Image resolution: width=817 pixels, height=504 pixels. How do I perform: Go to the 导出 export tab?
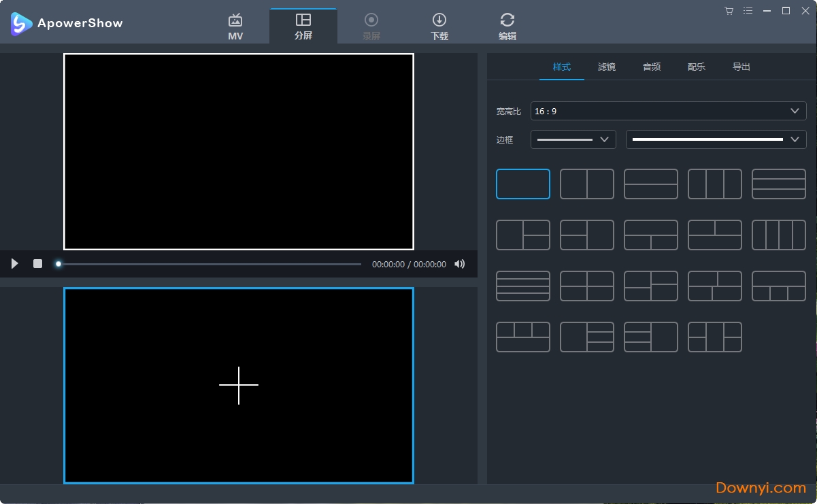(x=741, y=67)
